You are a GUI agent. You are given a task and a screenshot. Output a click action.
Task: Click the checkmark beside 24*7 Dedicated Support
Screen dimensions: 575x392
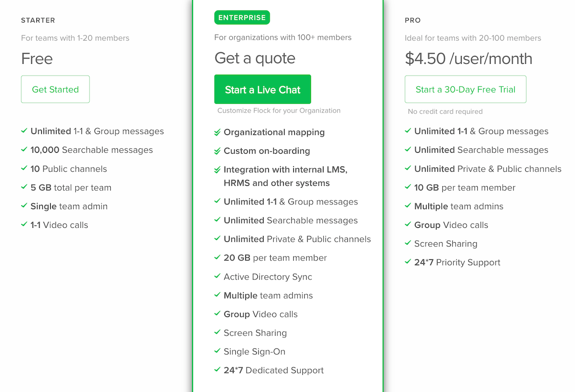point(218,370)
